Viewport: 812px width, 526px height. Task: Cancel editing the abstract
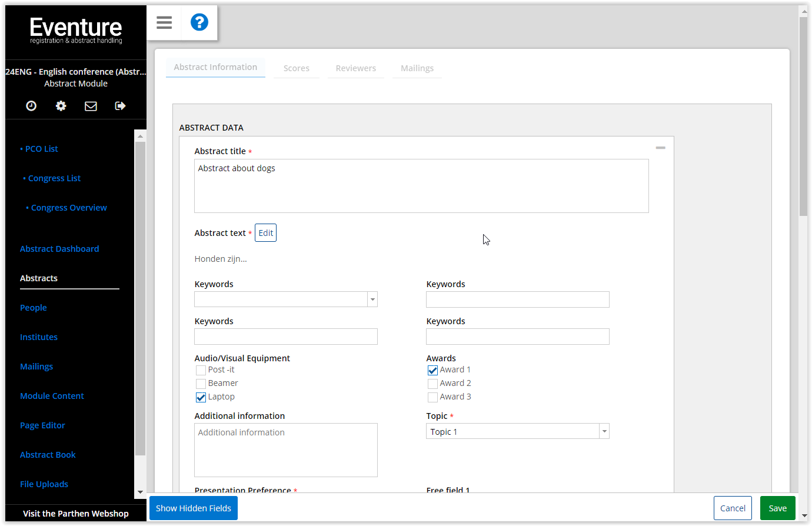[733, 508]
